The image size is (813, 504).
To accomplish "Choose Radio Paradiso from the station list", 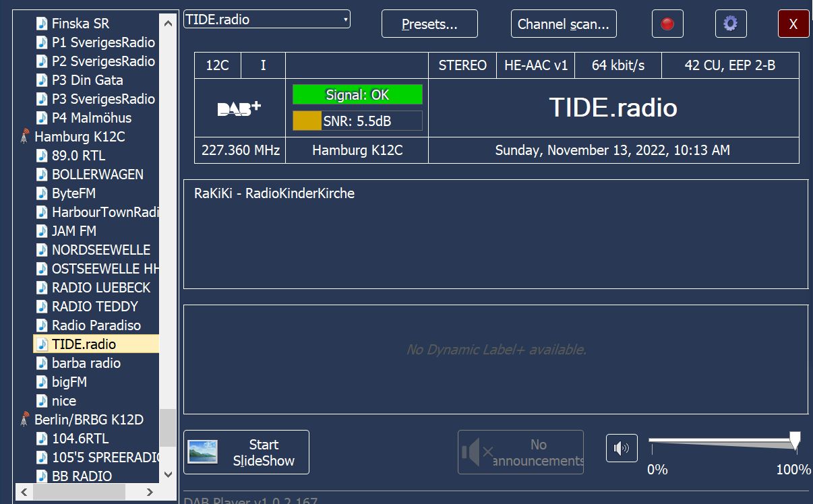I will 96,325.
